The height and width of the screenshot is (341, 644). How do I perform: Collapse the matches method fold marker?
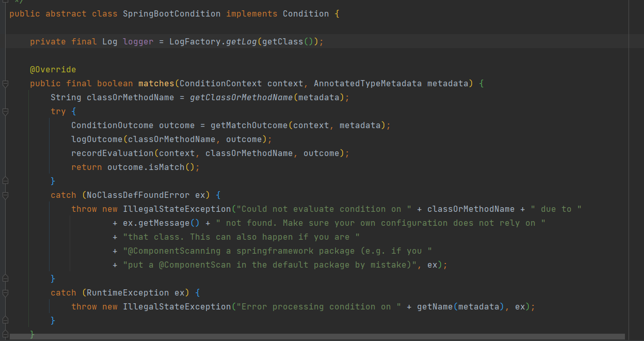[x=5, y=84]
